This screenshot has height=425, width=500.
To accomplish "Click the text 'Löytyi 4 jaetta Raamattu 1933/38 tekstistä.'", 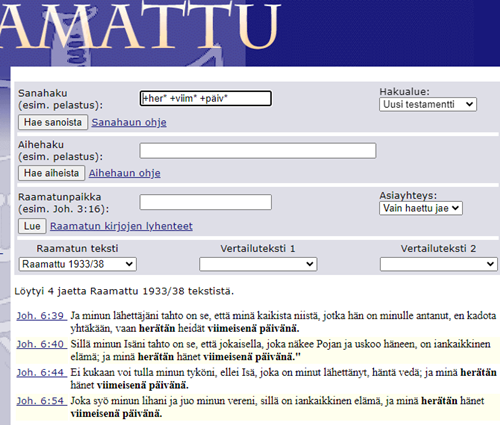I will point(124,291).
